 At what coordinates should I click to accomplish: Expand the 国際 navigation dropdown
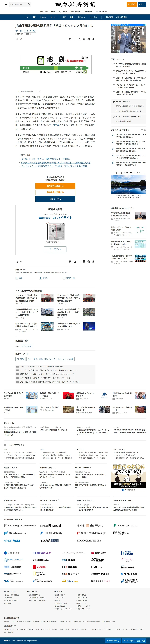72,17
